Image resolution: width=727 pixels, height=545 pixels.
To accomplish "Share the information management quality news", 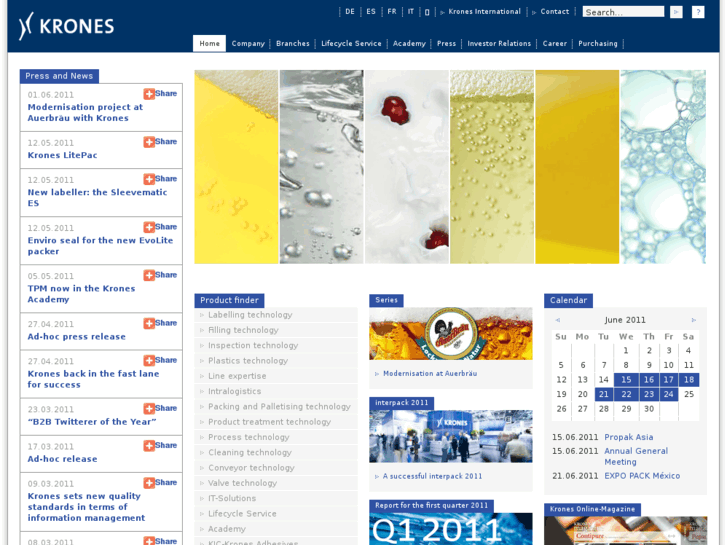I will [160, 483].
